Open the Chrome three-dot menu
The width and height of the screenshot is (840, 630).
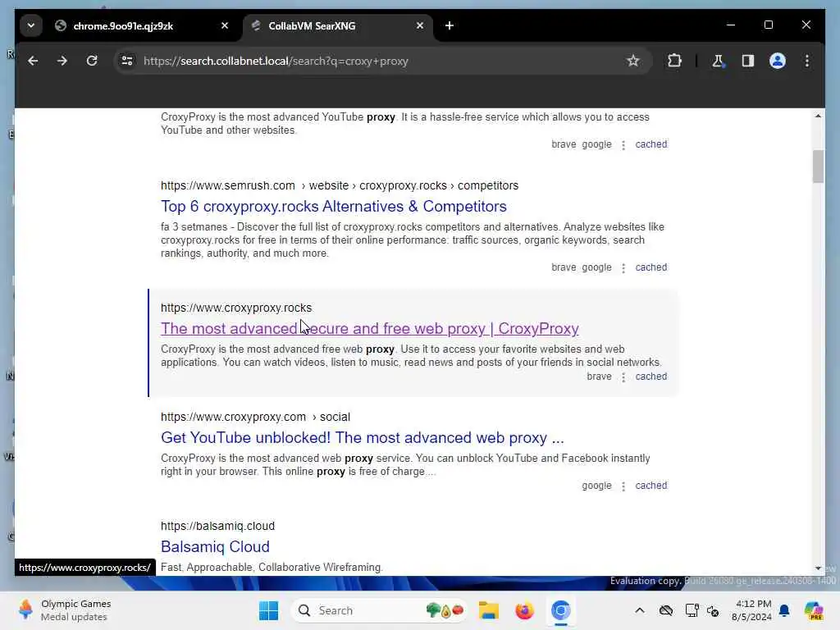(x=807, y=61)
